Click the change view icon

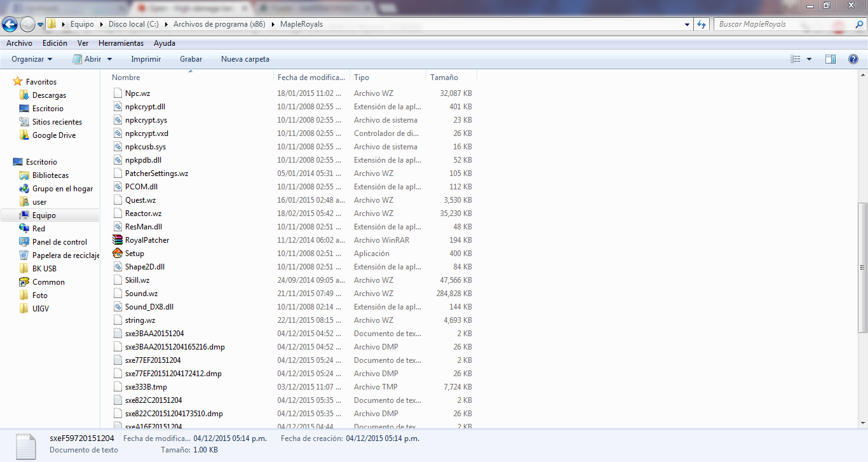click(795, 59)
